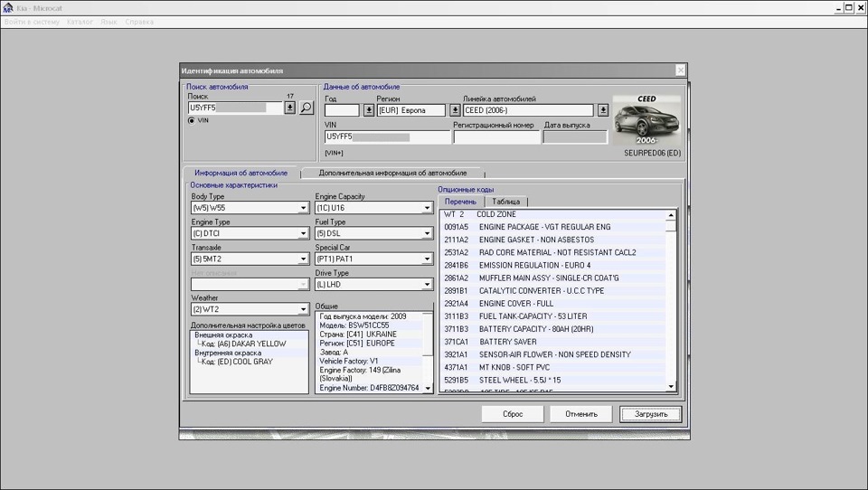Image resolution: width=868 pixels, height=490 pixels.
Task: Click the CEED car thumbnail image
Action: click(646, 120)
